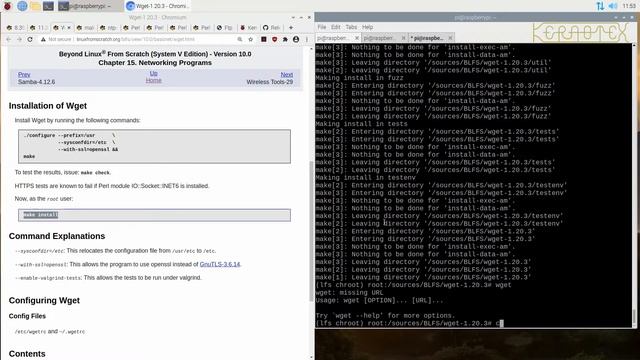Screen dimensions: 640x360
Task: Click the Command Explanations heading
Action: tap(57, 236)
